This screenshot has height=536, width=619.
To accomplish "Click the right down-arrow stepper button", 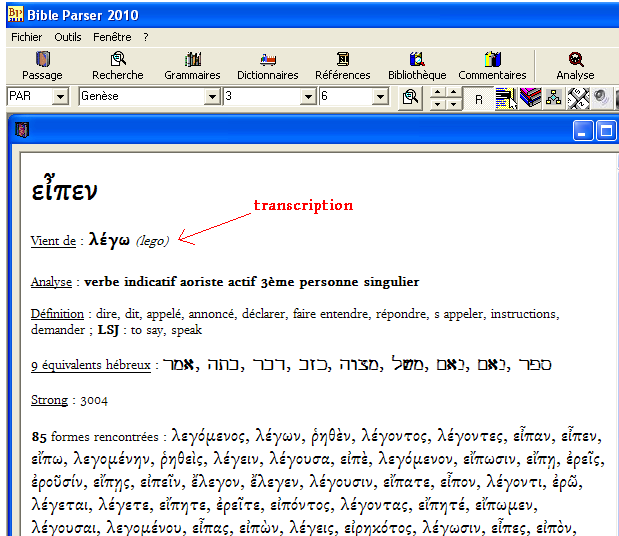I will 454,104.
